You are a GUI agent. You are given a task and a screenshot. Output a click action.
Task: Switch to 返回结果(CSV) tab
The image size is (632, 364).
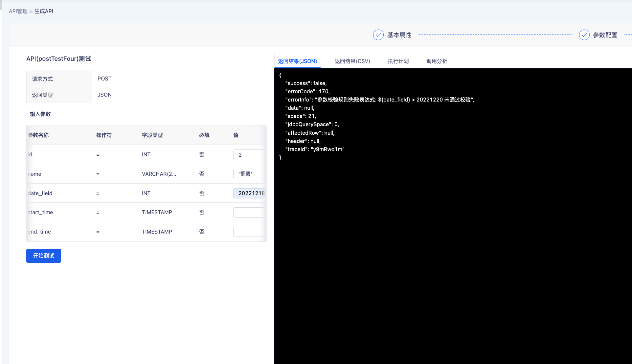click(x=352, y=61)
